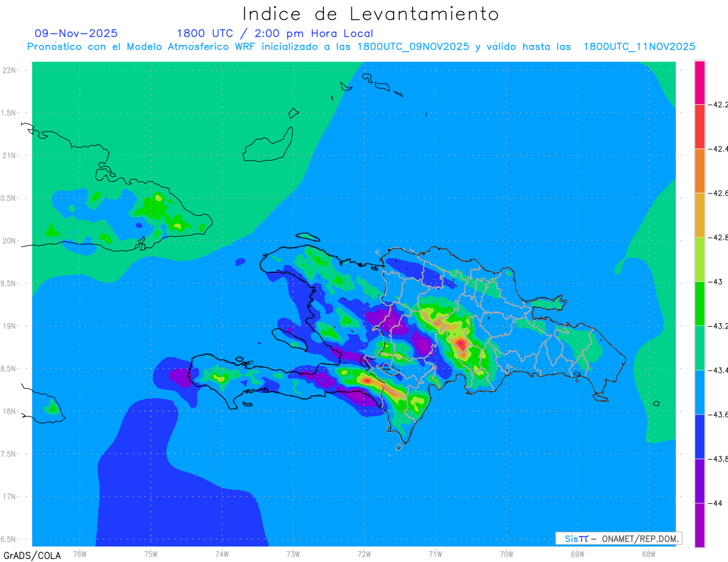The height and width of the screenshot is (562, 728).
Task: Pick the purple swatch between -43.8 and -44
Action: coord(699,480)
